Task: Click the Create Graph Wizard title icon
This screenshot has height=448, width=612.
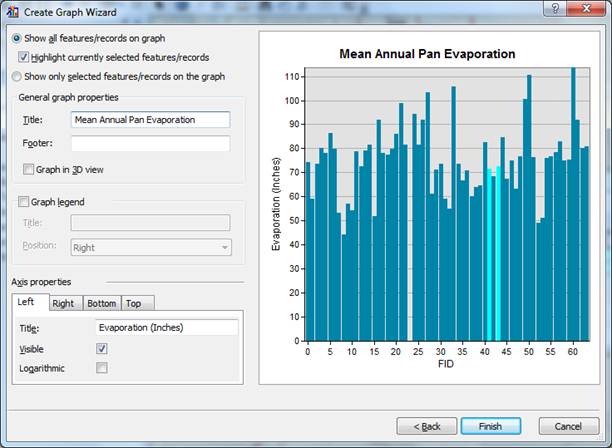Action: 13,11
